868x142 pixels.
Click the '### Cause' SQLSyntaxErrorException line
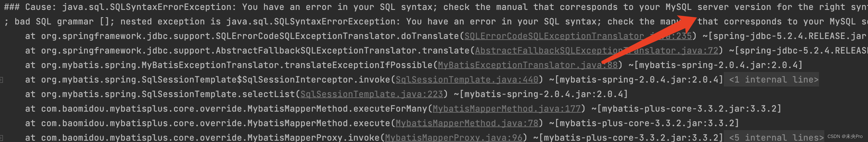pos(434,7)
